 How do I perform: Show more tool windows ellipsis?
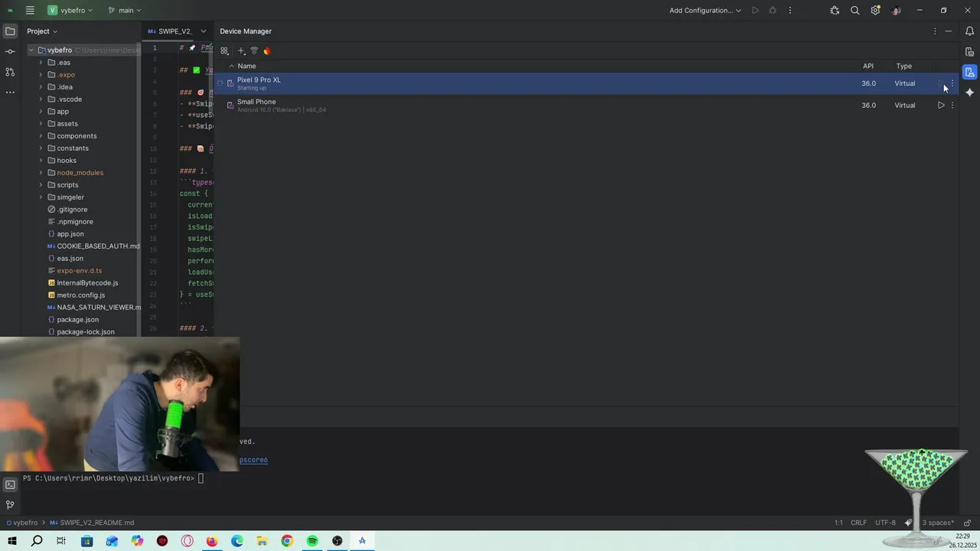(10, 92)
